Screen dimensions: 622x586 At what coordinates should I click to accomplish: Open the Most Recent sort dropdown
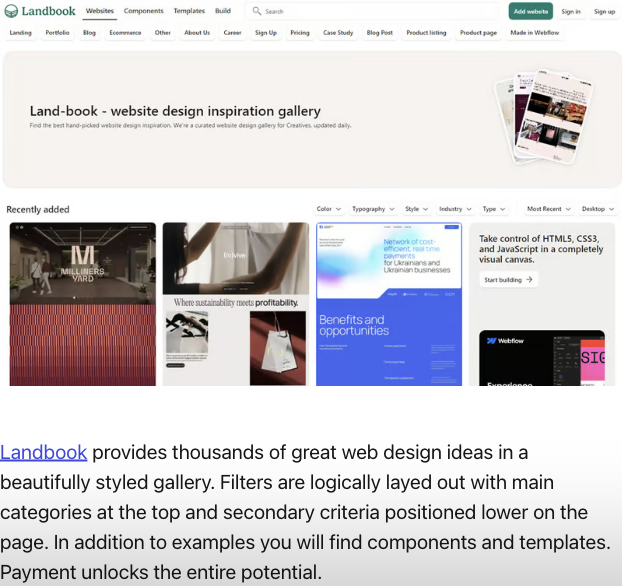549,209
